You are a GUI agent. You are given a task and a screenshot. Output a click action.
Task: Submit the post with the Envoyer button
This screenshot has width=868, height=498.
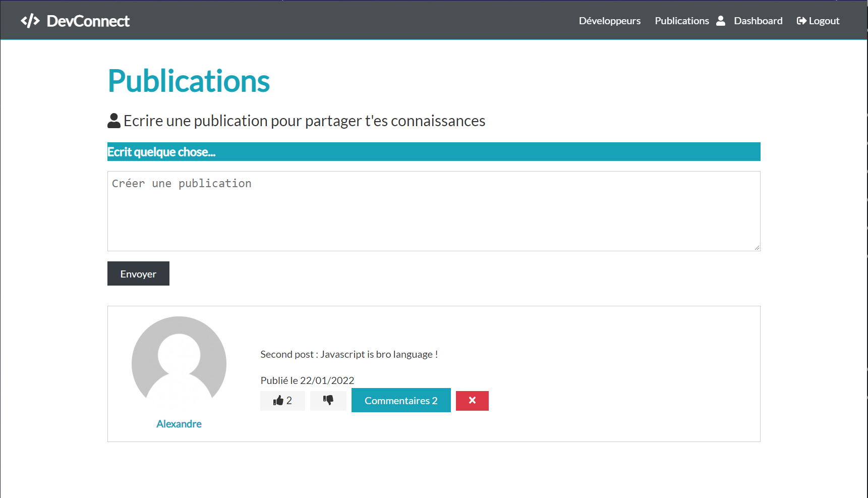point(138,273)
